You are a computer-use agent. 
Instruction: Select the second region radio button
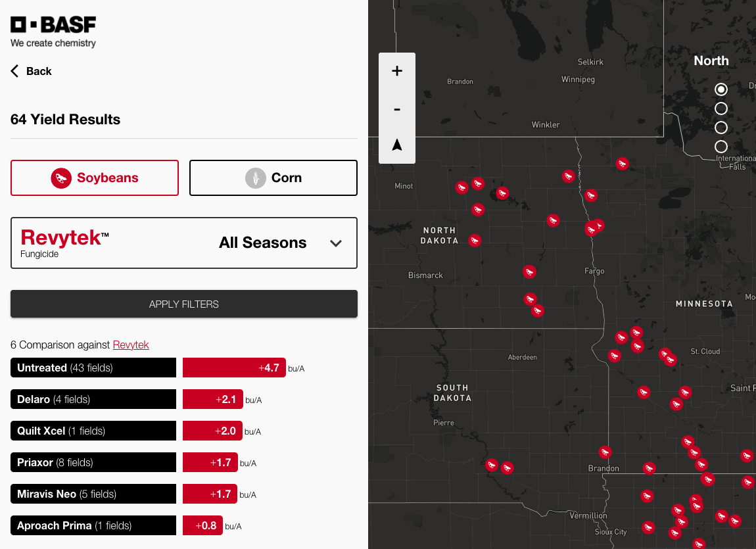pyautogui.click(x=721, y=108)
